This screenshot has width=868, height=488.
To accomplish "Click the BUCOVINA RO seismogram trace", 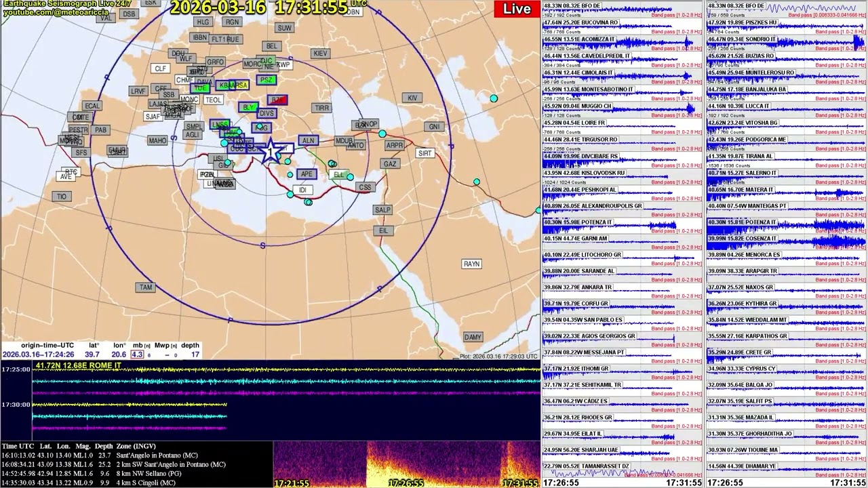I will click(x=622, y=26).
